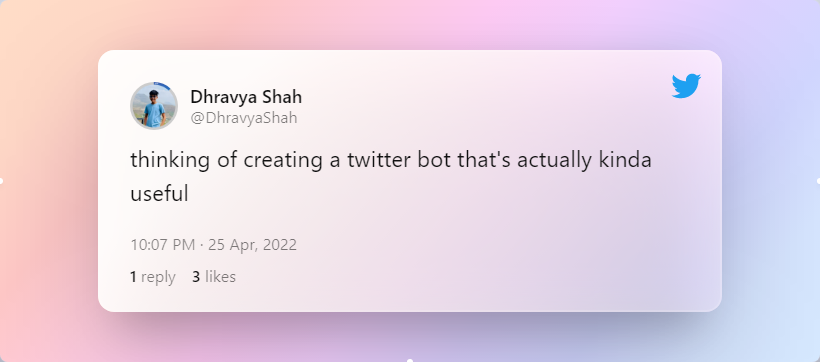The height and width of the screenshot is (362, 820).
Task: Click the word useful in tweet
Action: (x=159, y=194)
